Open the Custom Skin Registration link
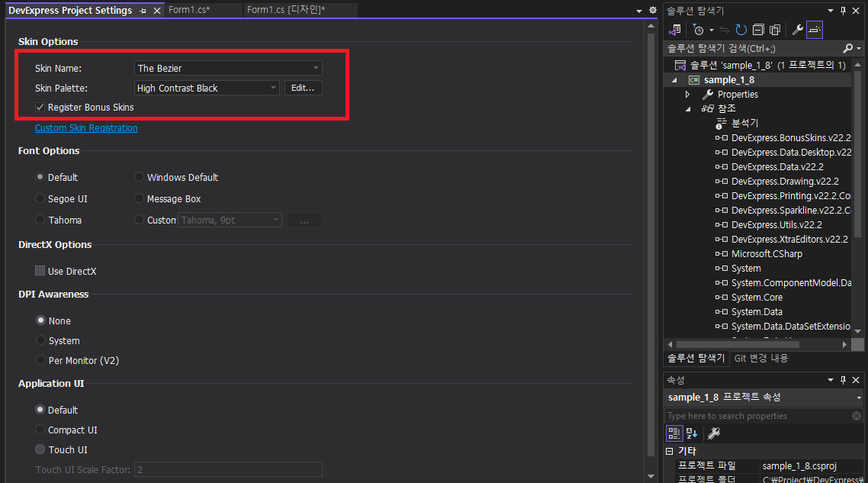Image resolution: width=868 pixels, height=483 pixels. pos(86,128)
